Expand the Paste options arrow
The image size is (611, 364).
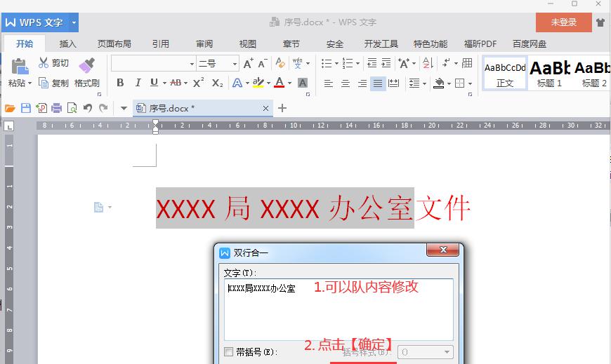30,83
